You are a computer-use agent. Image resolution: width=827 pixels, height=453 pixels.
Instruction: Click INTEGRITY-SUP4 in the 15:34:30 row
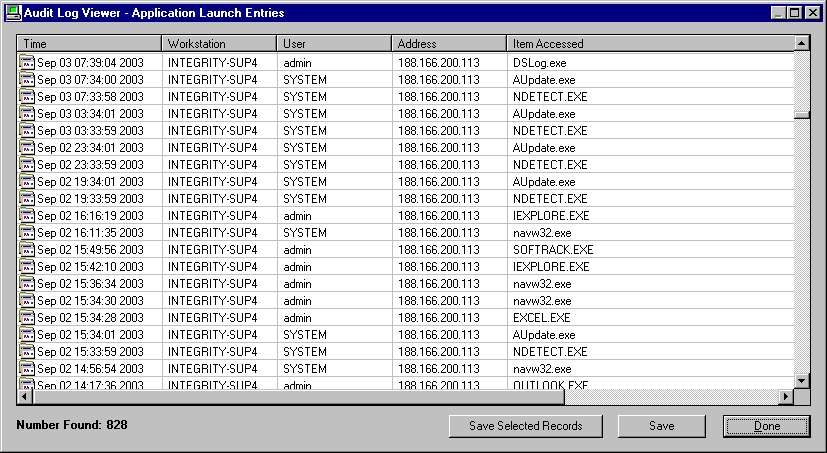click(x=213, y=301)
